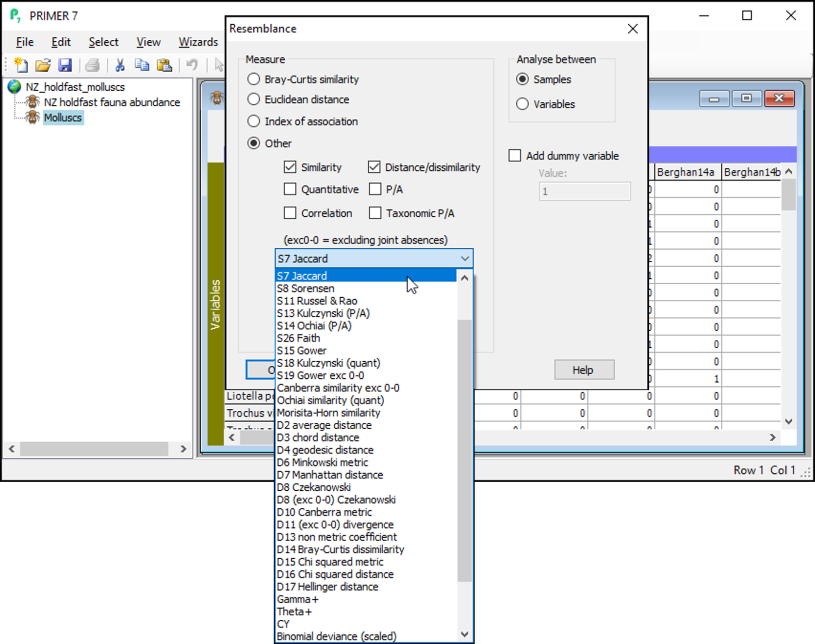The width and height of the screenshot is (815, 644).
Task: Tick the Correlation checkbox
Action: (290, 213)
